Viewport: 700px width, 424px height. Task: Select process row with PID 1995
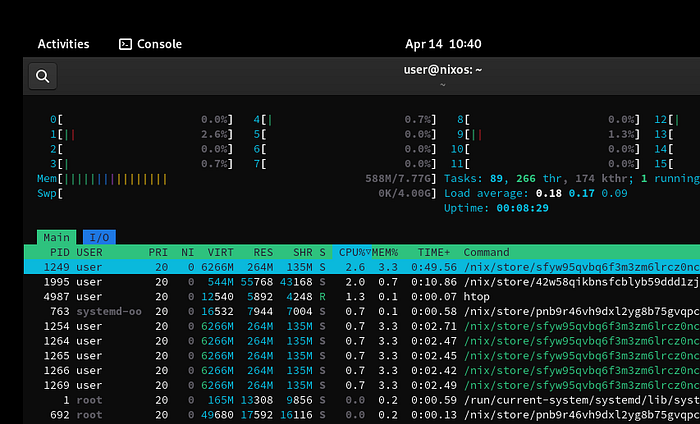tap(362, 282)
